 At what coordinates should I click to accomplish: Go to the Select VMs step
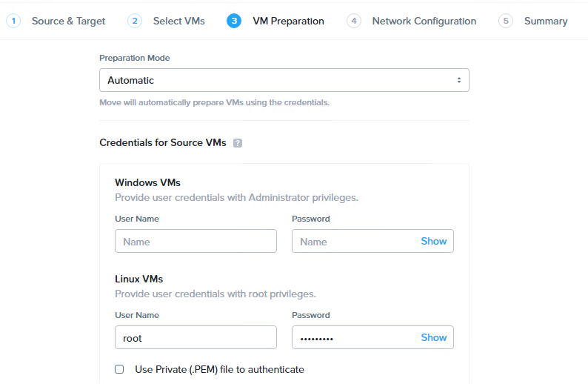click(179, 21)
